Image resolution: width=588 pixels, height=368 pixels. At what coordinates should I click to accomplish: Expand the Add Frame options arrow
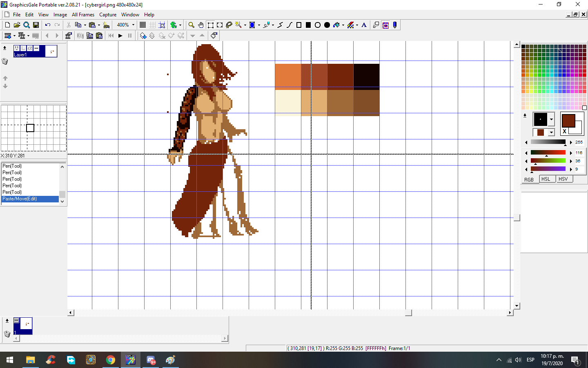14,36
